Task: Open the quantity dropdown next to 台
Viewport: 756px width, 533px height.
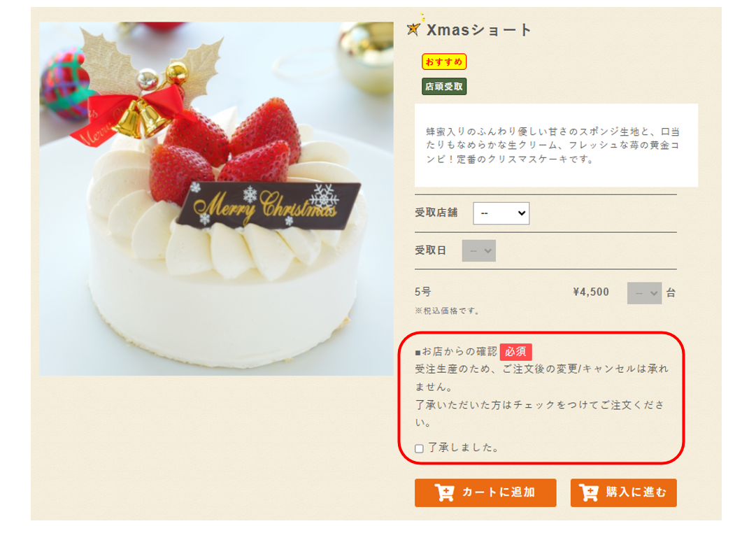Action: (644, 293)
